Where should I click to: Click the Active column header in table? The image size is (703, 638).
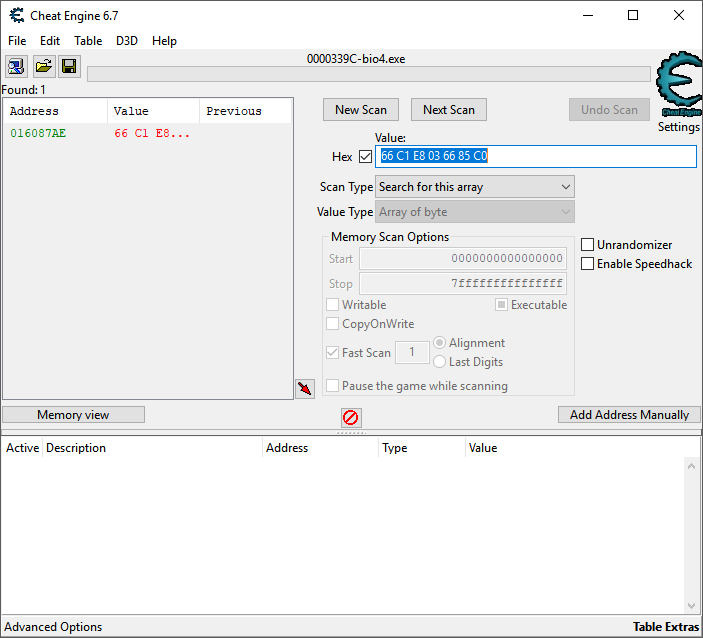point(22,448)
